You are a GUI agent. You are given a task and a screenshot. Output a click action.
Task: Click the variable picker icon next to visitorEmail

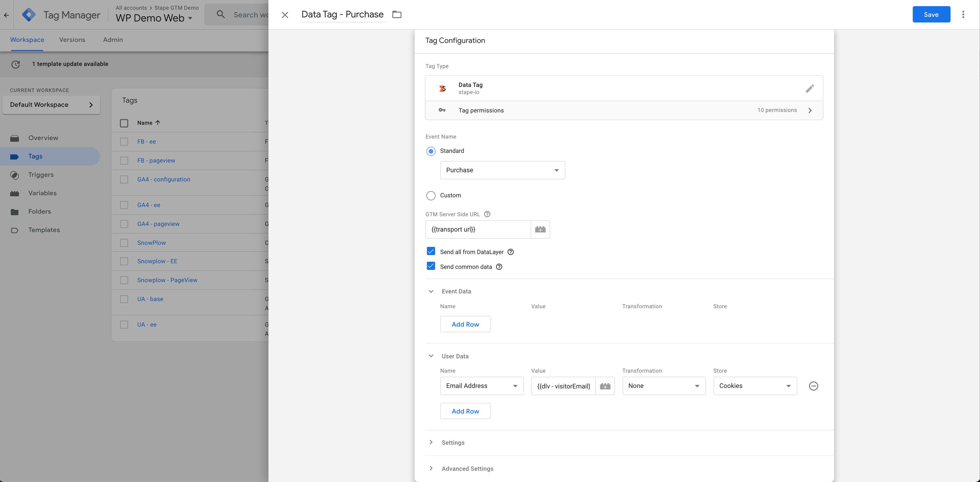(604, 386)
